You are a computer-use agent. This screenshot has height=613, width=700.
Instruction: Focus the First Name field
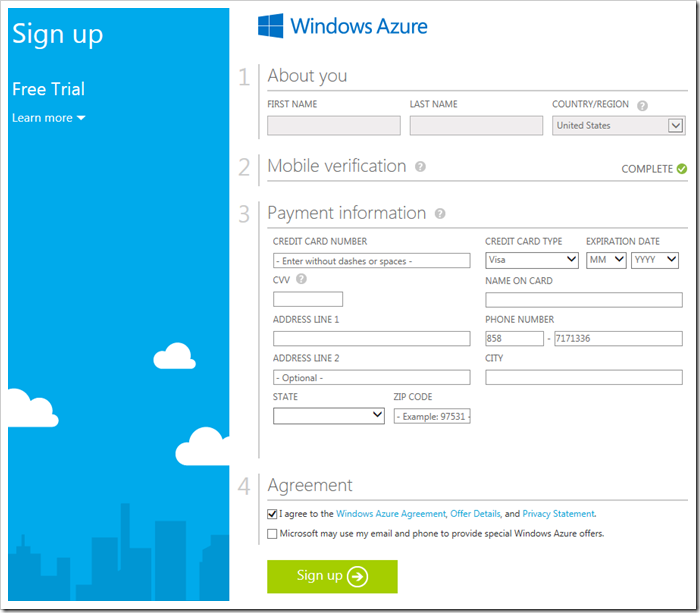coord(333,125)
